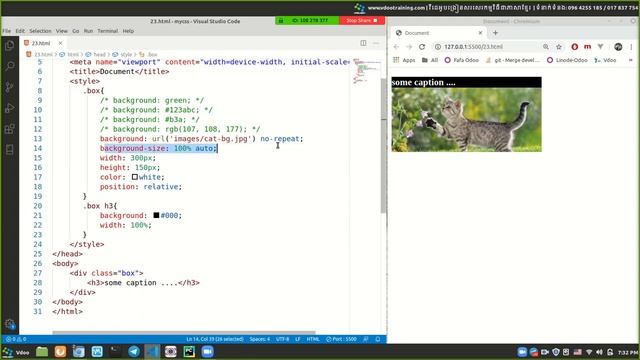
Task: Click the green screen-share ID indicator
Action: click(307, 20)
